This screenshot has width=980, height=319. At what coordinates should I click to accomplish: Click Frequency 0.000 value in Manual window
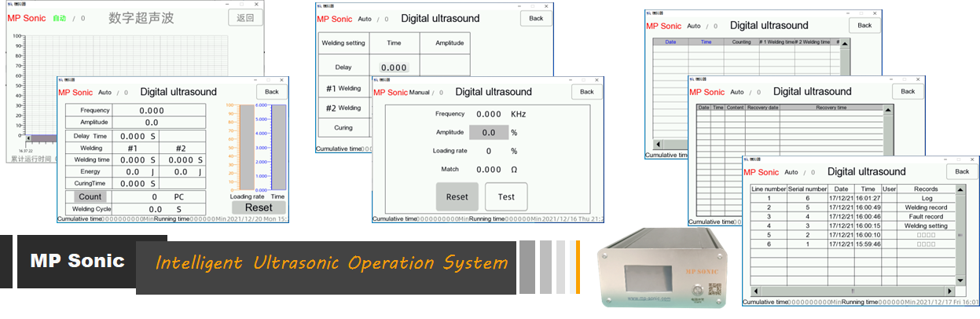pos(488,114)
